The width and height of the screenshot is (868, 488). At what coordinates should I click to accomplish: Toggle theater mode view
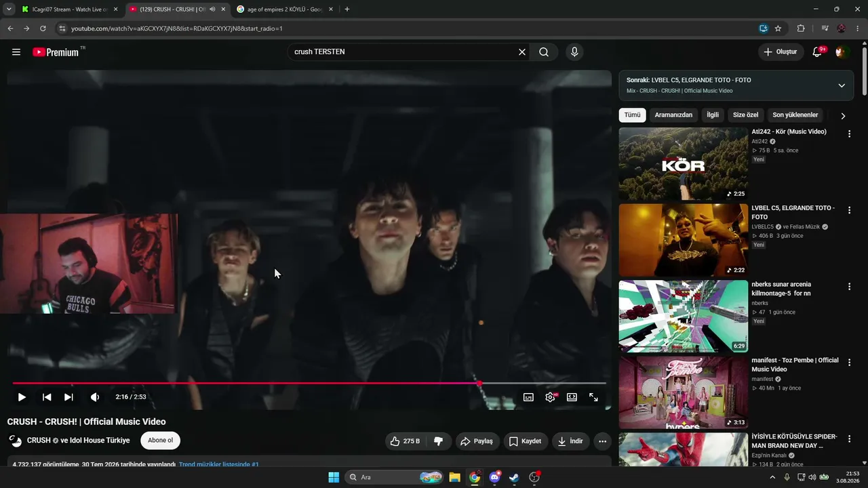pyautogui.click(x=572, y=397)
